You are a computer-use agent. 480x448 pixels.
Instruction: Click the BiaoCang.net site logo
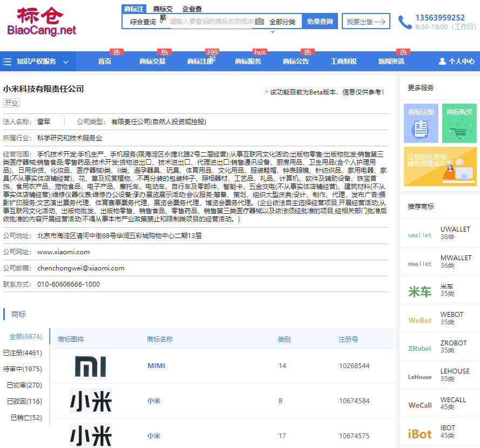(x=42, y=22)
